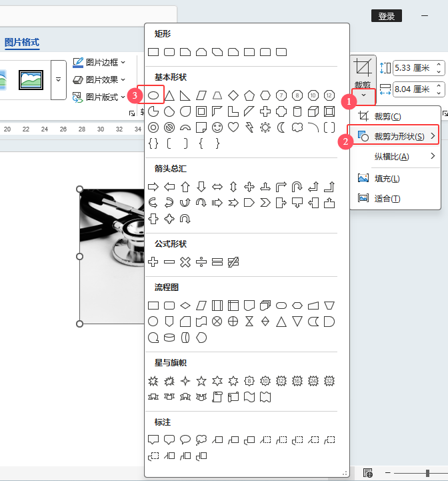Select the pentagon shape in Basic Shapes
Viewport: 448px width, 481px height.
249,95
